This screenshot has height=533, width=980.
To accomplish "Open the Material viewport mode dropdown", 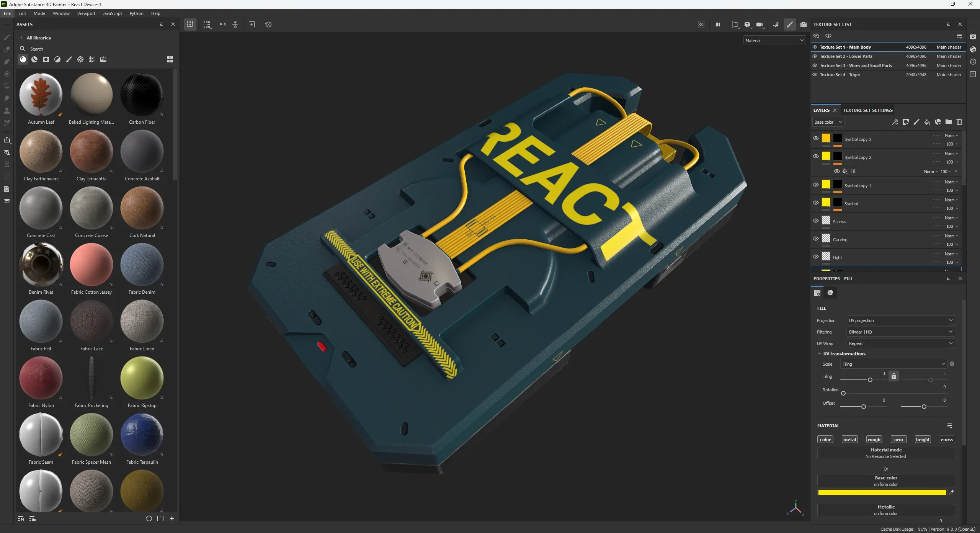I will click(774, 40).
